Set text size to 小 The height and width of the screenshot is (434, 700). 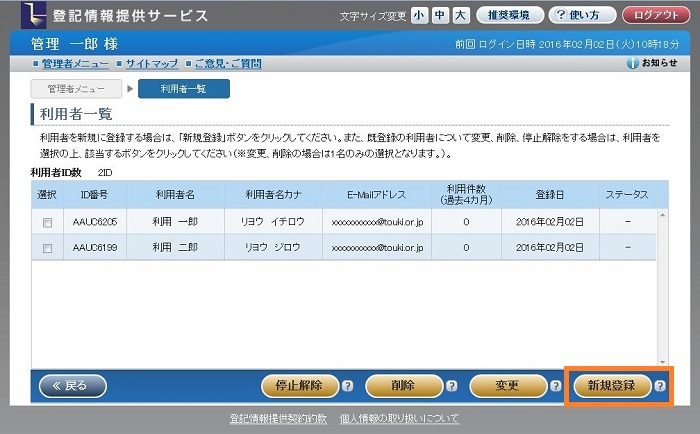419,16
